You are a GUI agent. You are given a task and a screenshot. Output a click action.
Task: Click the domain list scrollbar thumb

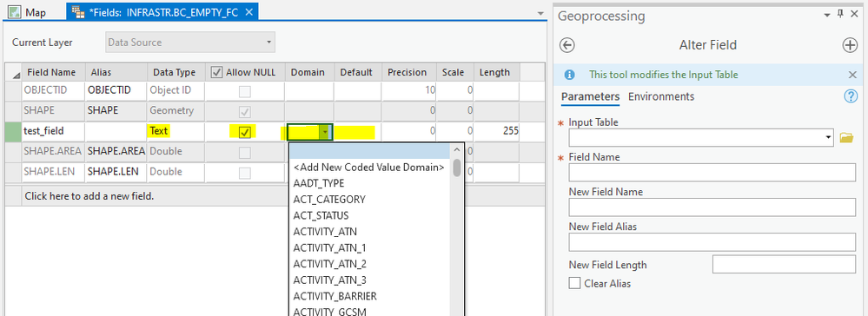pyautogui.click(x=457, y=168)
